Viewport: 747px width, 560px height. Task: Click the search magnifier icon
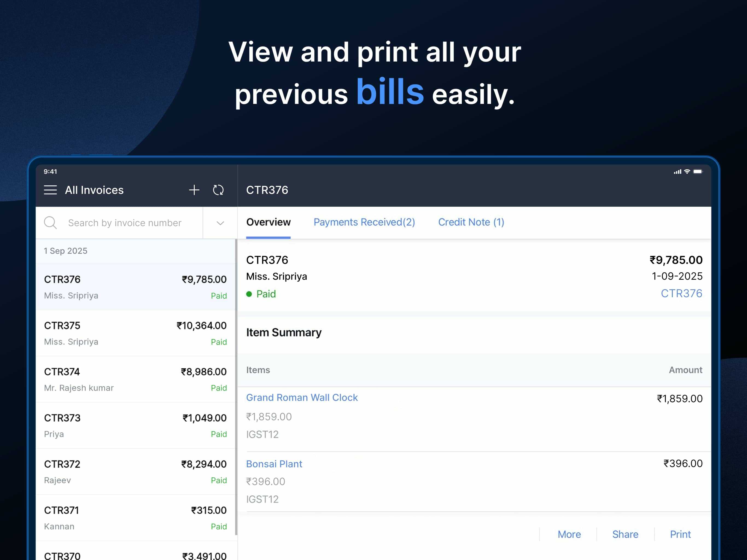(x=50, y=223)
